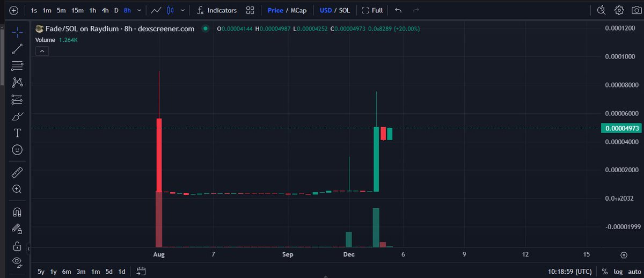644x278 pixels.
Task: Set date range to 1m
Action: [x=96, y=272]
